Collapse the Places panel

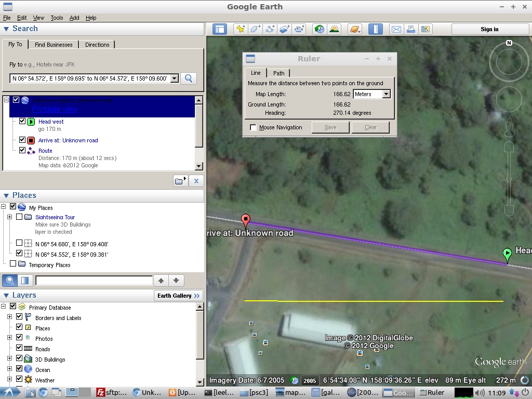pos(6,196)
